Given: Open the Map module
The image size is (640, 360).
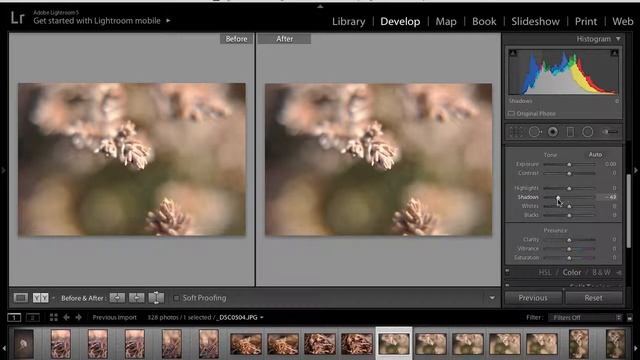Looking at the screenshot, I should tap(446, 21).
